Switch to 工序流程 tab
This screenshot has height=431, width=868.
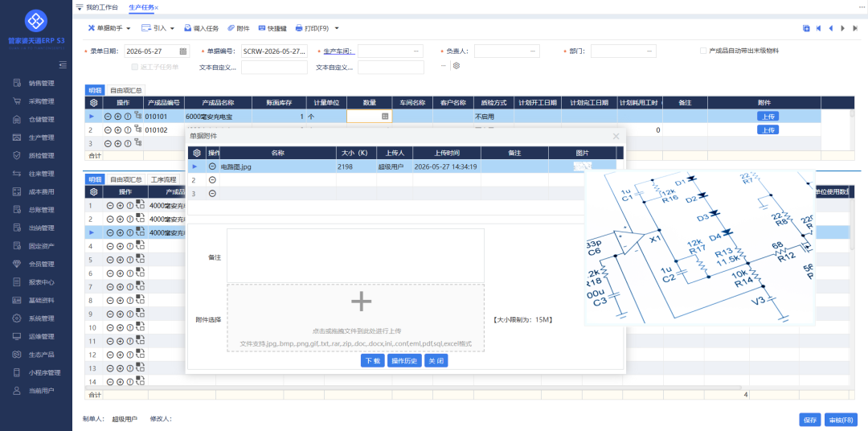163,179
